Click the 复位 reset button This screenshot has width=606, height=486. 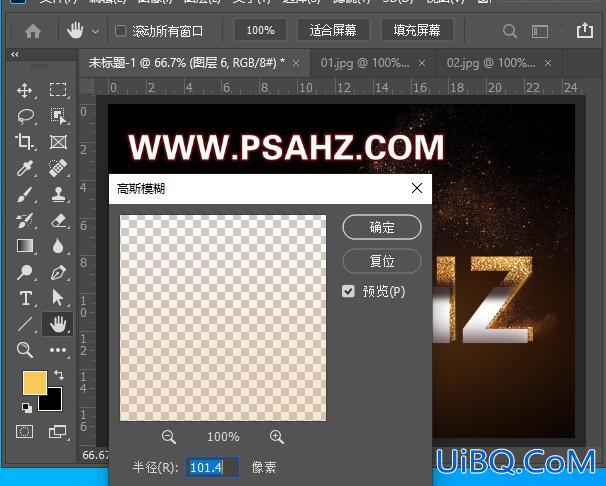(382, 261)
